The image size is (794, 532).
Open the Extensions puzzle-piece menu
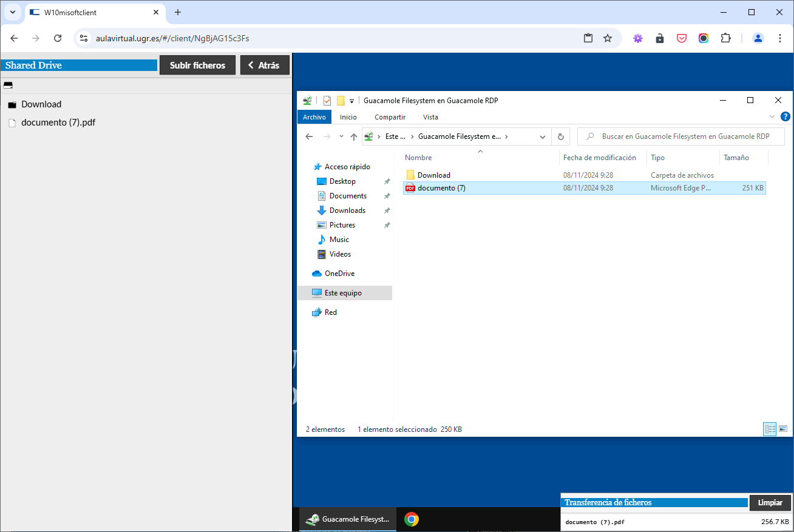click(x=725, y=38)
